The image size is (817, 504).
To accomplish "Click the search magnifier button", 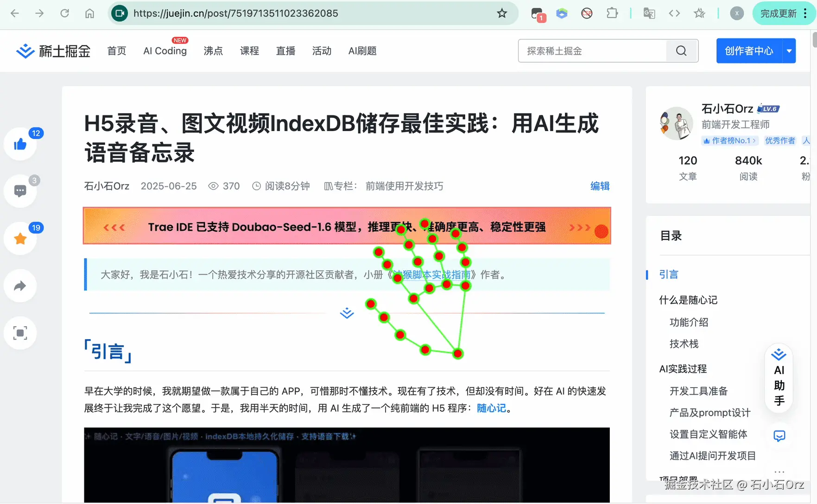I will click(x=682, y=51).
